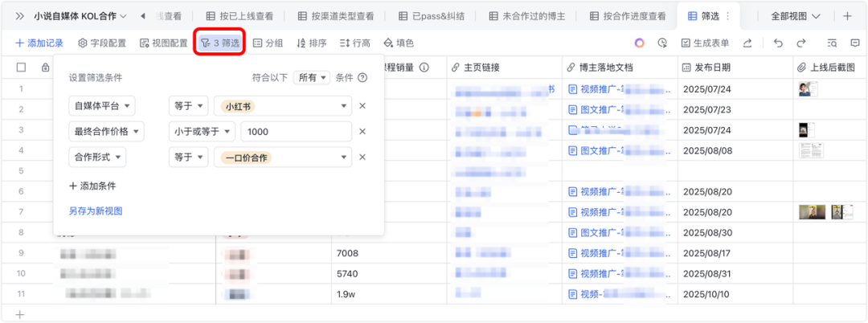868x323 pixels.
Task: Expand the sidebar with double-chevron icon
Action: click(19, 16)
